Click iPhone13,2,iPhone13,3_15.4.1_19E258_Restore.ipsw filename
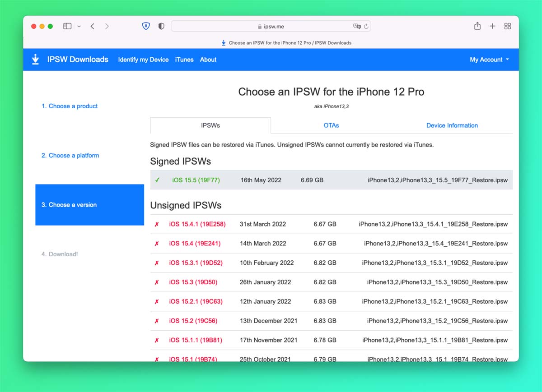 click(433, 224)
